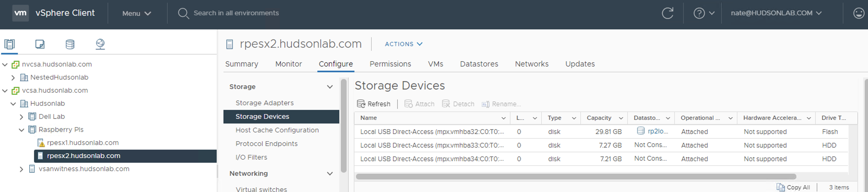Viewport: 868px width, 192px height.
Task: Click the Rename device button
Action: 501,104
